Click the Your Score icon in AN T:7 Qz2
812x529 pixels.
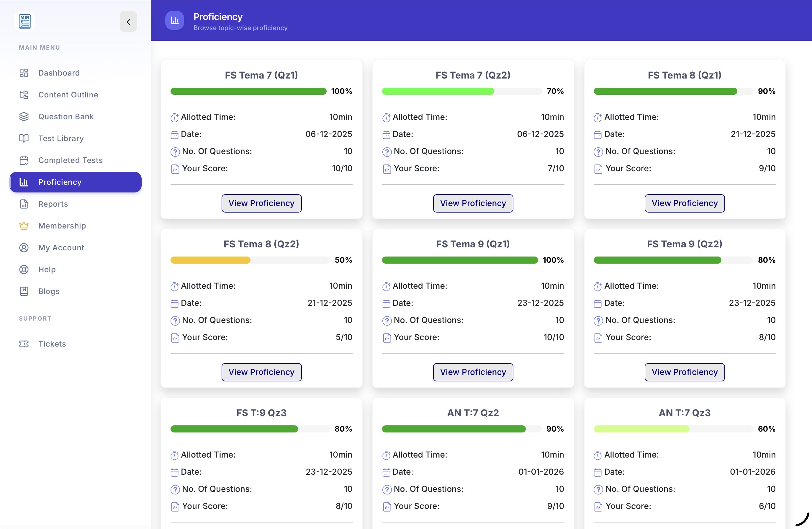click(387, 507)
